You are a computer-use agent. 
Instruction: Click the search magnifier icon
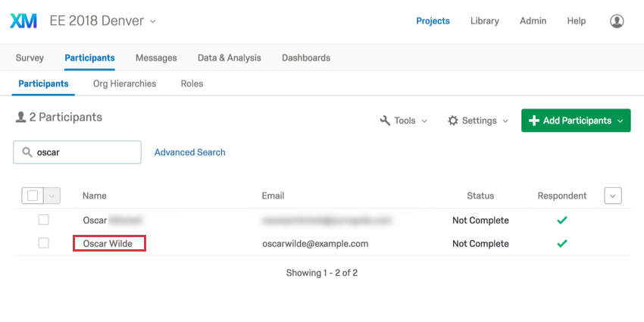(x=27, y=152)
